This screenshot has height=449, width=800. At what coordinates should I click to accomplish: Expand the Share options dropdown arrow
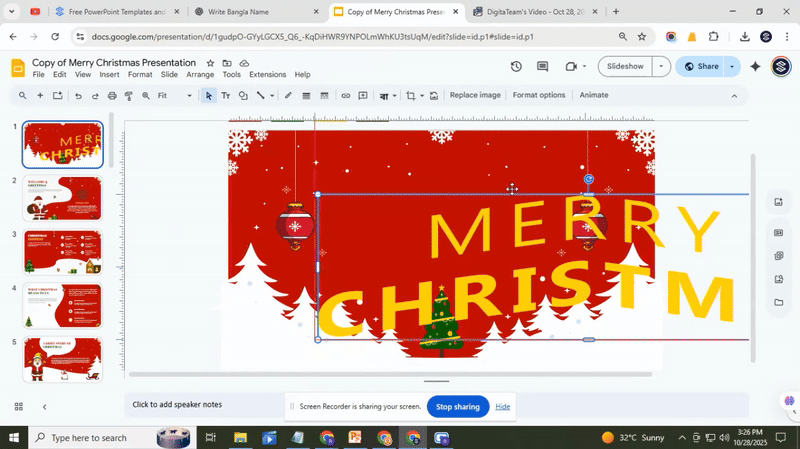[x=732, y=67]
